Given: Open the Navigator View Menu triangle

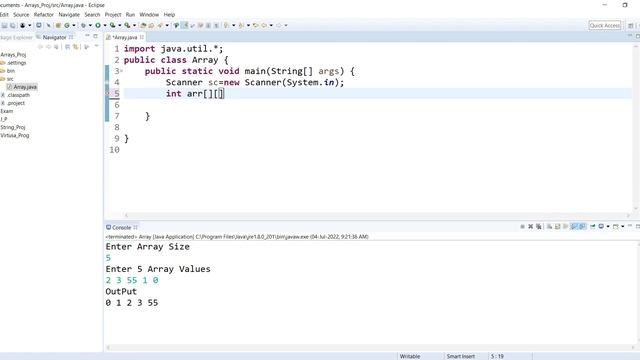Looking at the screenshot, I should coord(96,46).
